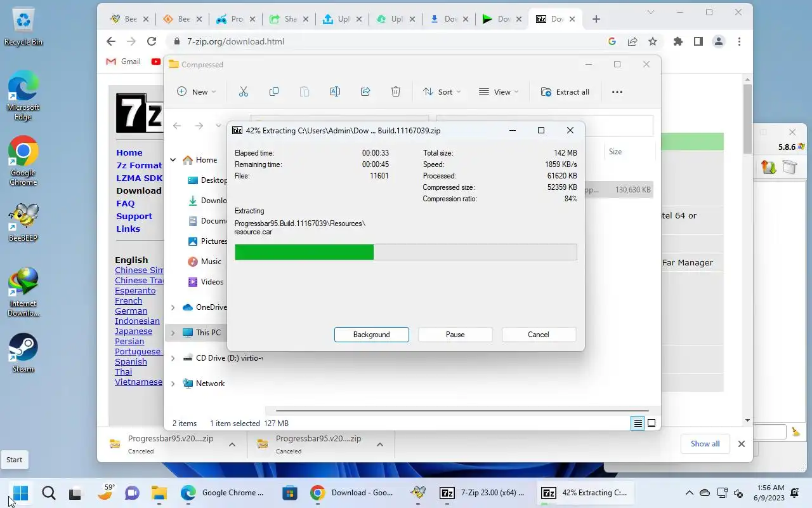This screenshot has width=812, height=508.
Task: Open the New dropdown in Explorer
Action: 196,91
